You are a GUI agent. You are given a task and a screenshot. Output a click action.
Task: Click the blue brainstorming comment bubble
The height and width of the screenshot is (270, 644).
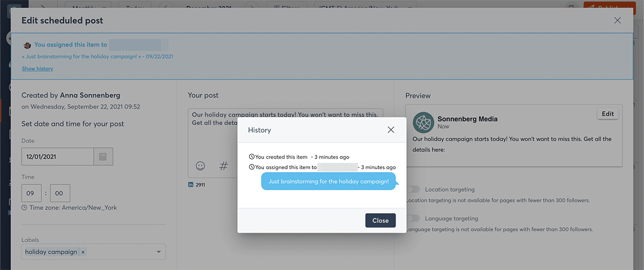coord(328,181)
